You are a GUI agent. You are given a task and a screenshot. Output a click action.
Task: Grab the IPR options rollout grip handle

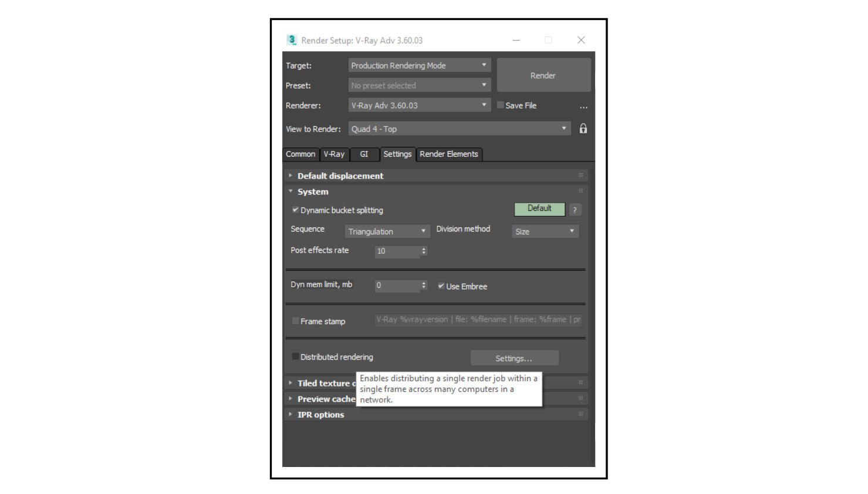click(x=581, y=414)
